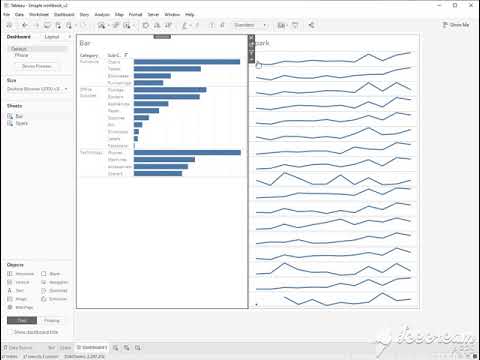Click the Undo arrow in the toolbar
Image resolution: width=480 pixels, height=360 pixels.
tap(25, 25)
